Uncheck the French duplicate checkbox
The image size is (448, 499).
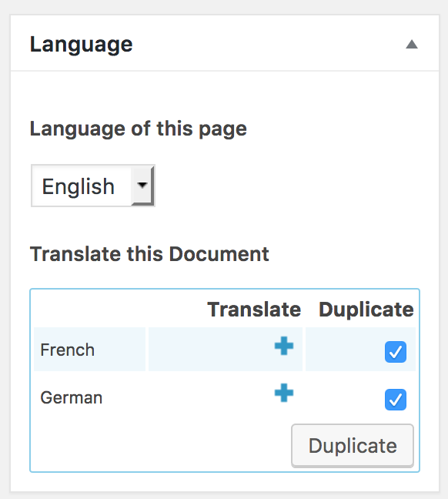pyautogui.click(x=396, y=352)
